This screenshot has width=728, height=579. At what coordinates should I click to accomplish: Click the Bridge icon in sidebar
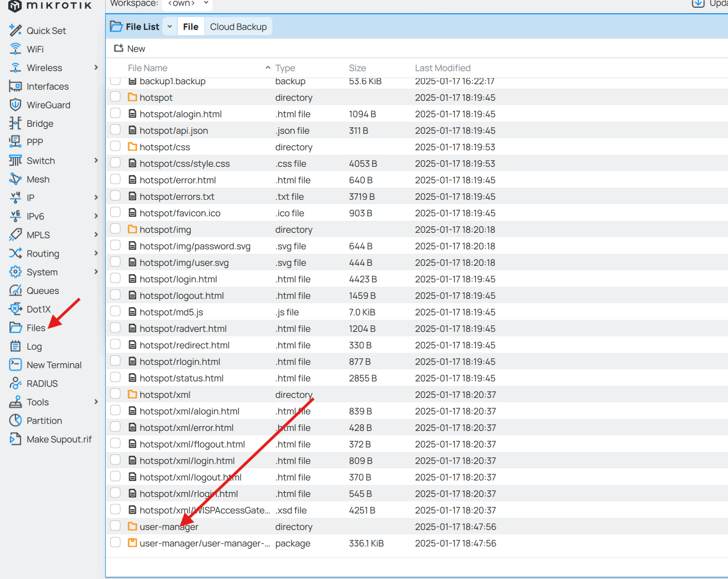click(x=15, y=123)
